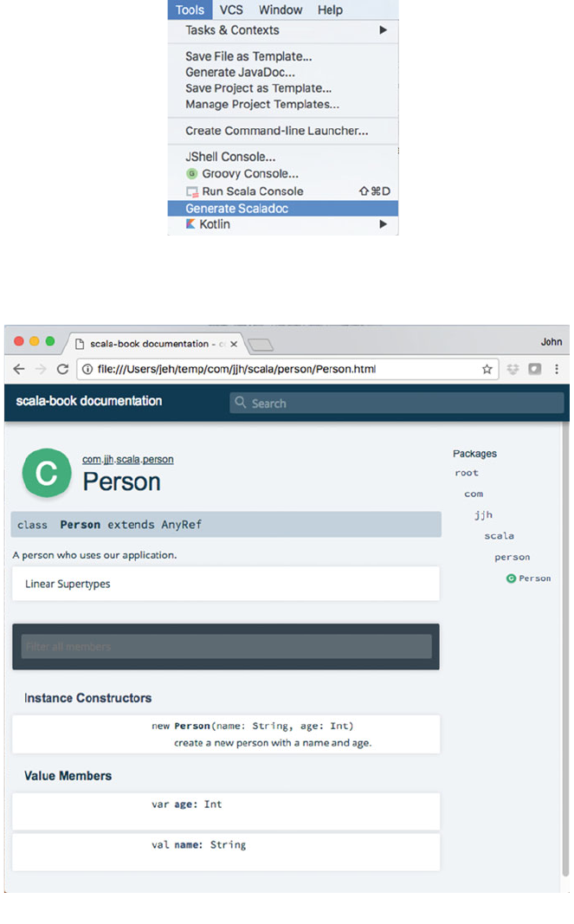Open com in Packages tree
This screenshot has width=574, height=924.
pos(474,494)
